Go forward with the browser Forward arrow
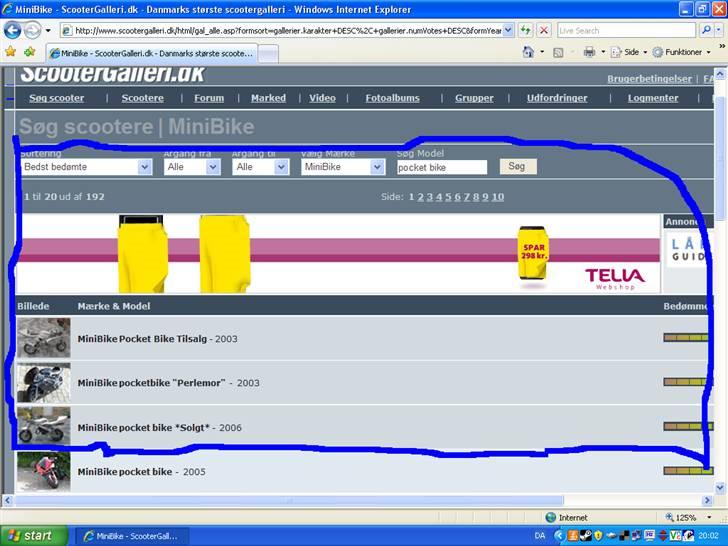The width and height of the screenshot is (728, 546). click(32, 31)
